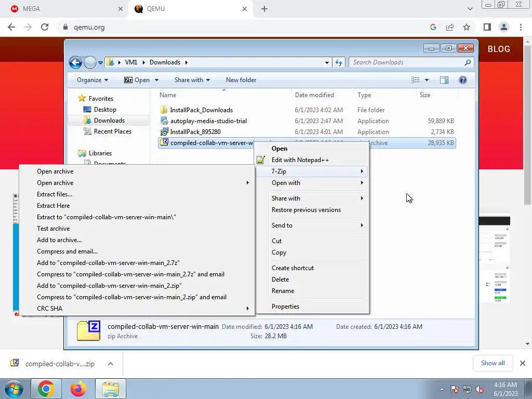Click Add to compiled-collab-vm-server-win-main_2.zip
The width and height of the screenshot is (532, 399).
[109, 286]
